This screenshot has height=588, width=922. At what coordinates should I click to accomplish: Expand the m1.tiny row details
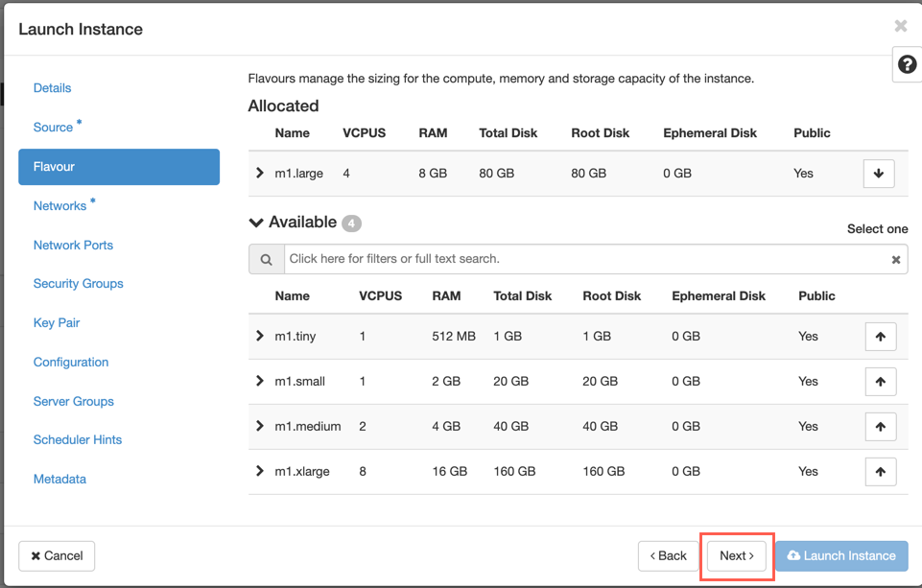coord(259,336)
